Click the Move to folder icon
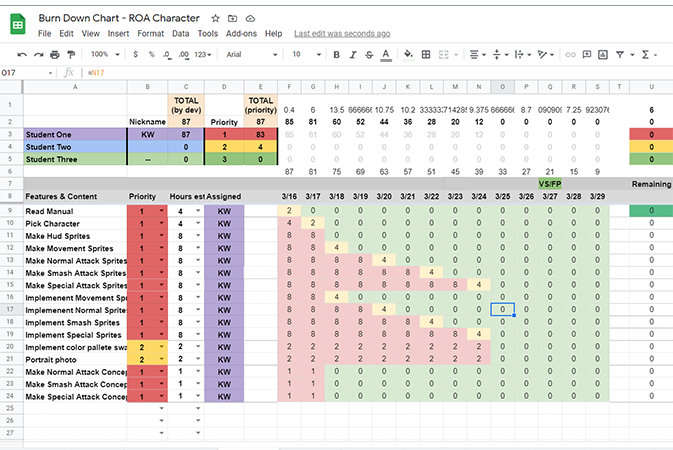 [232, 18]
